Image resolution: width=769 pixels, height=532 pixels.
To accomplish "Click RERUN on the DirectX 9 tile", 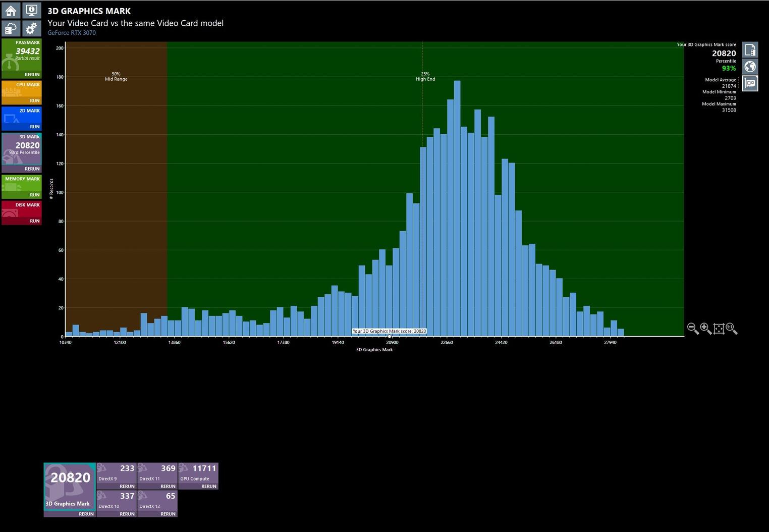I will [x=127, y=487].
